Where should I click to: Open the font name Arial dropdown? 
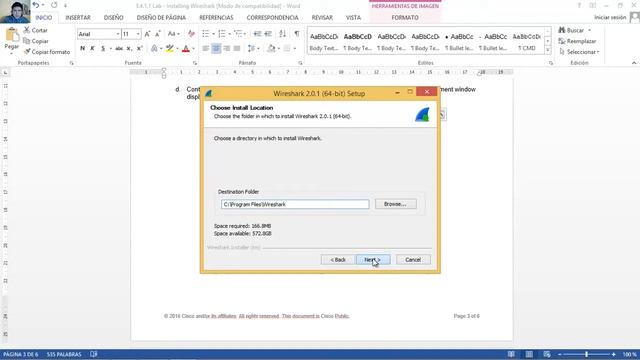(118, 34)
